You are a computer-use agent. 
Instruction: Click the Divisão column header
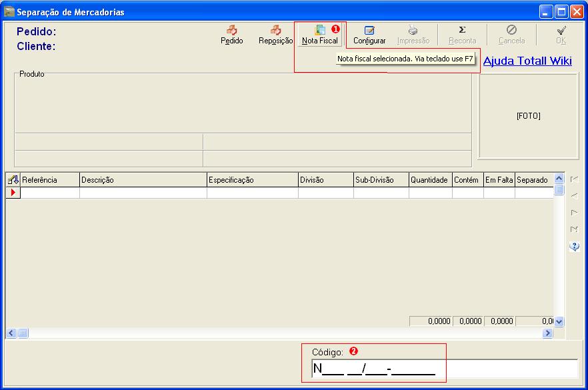(326, 180)
